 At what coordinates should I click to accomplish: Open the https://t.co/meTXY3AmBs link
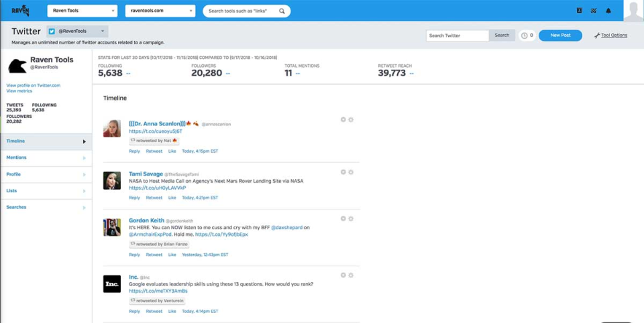[158, 291]
